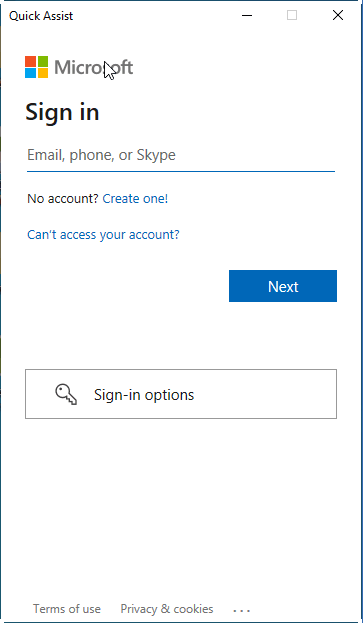The height and width of the screenshot is (623, 363).
Task: Open the three-dot more options menu
Action: [x=241, y=609]
